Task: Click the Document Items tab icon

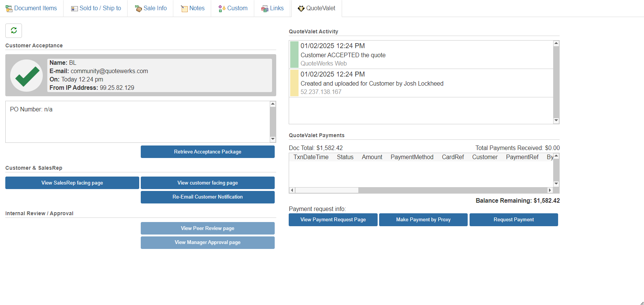Action: 9,8
